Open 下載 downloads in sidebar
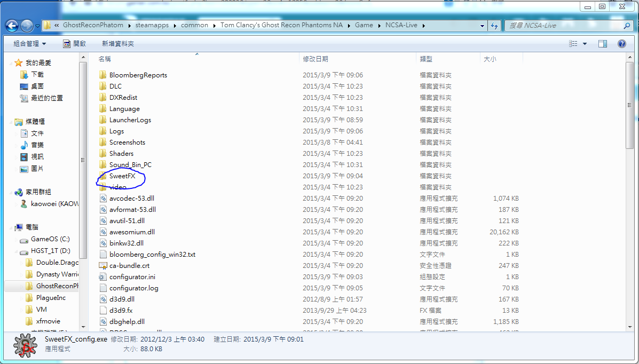639x364 pixels. click(x=37, y=75)
